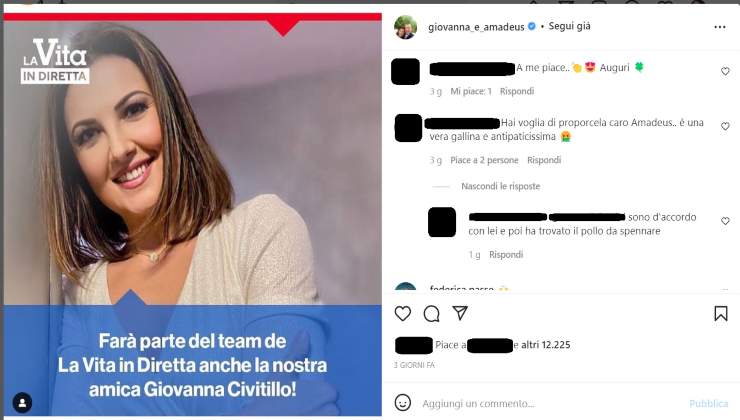740x420 pixels.
Task: Share the post with the paper plane icon
Action: point(460,313)
